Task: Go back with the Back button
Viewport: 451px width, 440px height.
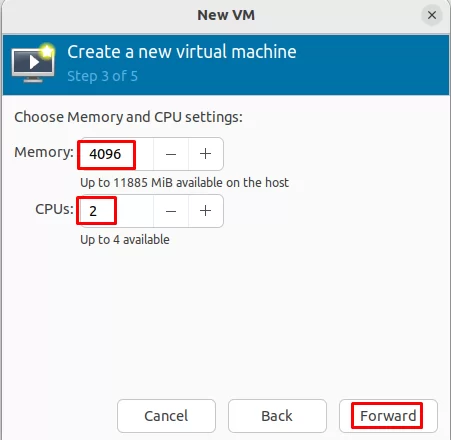Action: (277, 416)
